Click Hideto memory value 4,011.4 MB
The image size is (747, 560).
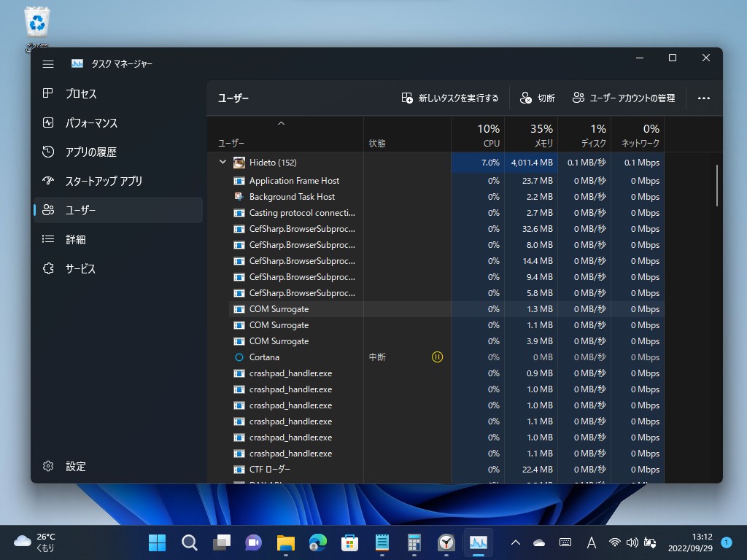532,163
